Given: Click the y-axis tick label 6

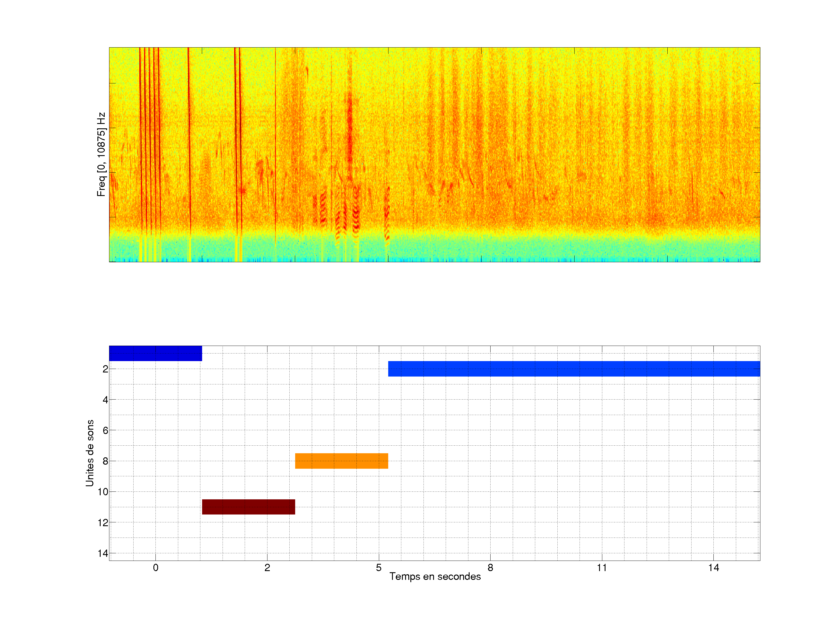Looking at the screenshot, I should (x=105, y=430).
